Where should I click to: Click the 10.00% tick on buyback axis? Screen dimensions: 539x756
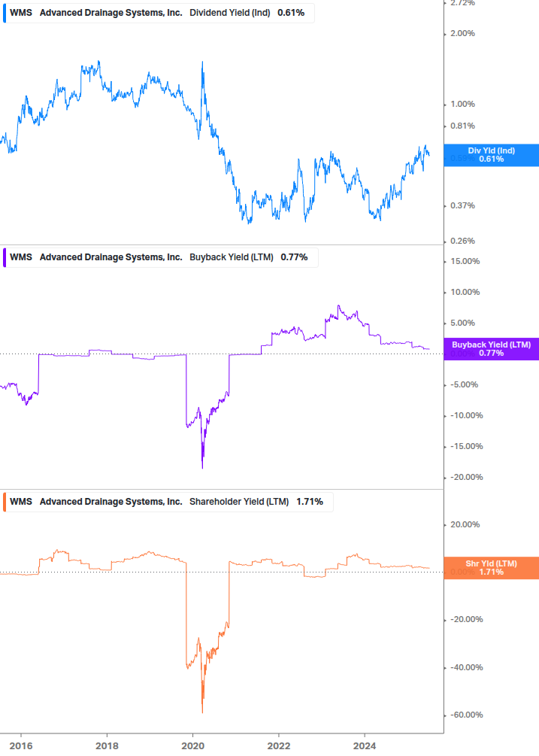coord(465,292)
